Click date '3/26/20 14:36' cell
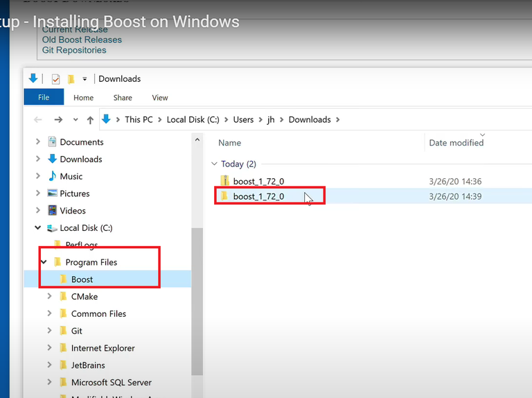532x398 pixels. [455, 182]
